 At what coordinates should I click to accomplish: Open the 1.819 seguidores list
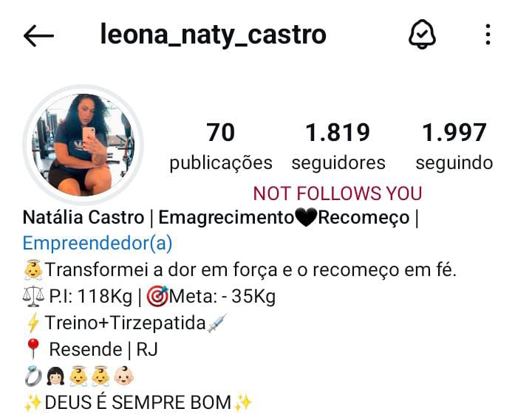pos(338,147)
